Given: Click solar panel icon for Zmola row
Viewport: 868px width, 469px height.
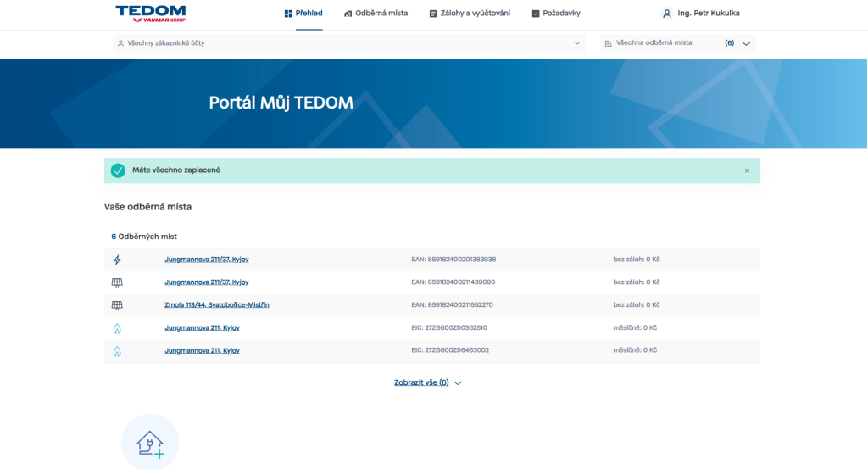Looking at the screenshot, I should click(x=117, y=305).
